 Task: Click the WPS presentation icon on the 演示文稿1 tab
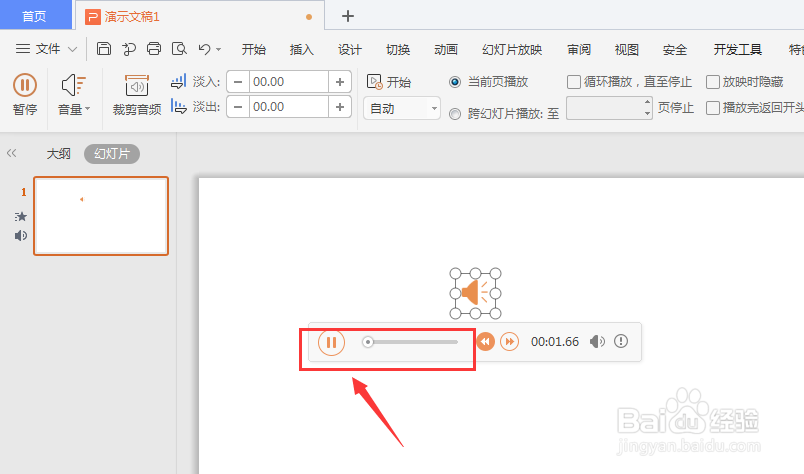click(x=93, y=17)
